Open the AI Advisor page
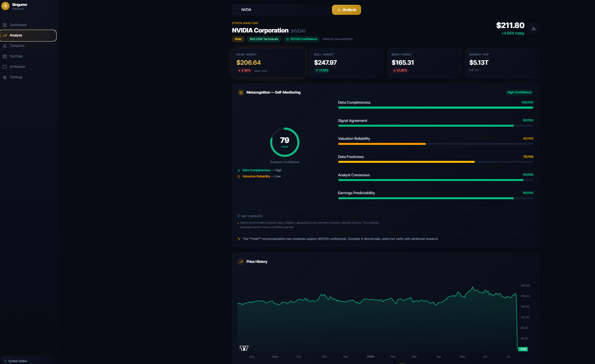The width and height of the screenshot is (595, 364). (28, 67)
